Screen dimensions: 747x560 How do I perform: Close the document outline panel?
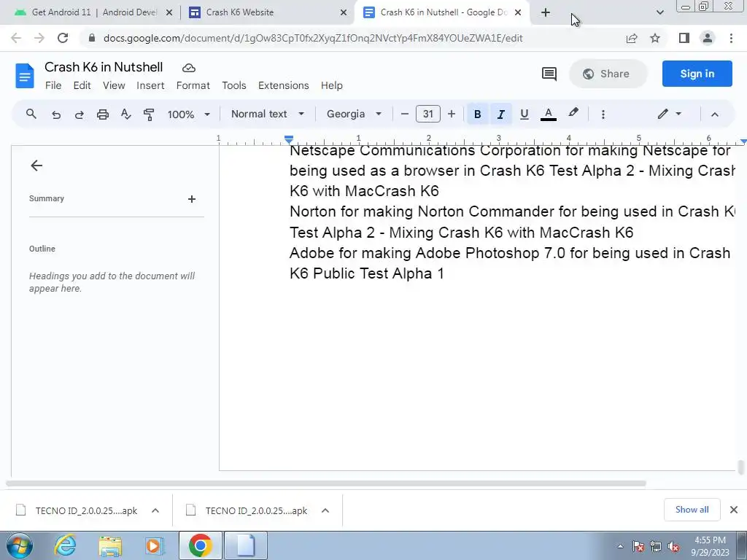point(36,166)
